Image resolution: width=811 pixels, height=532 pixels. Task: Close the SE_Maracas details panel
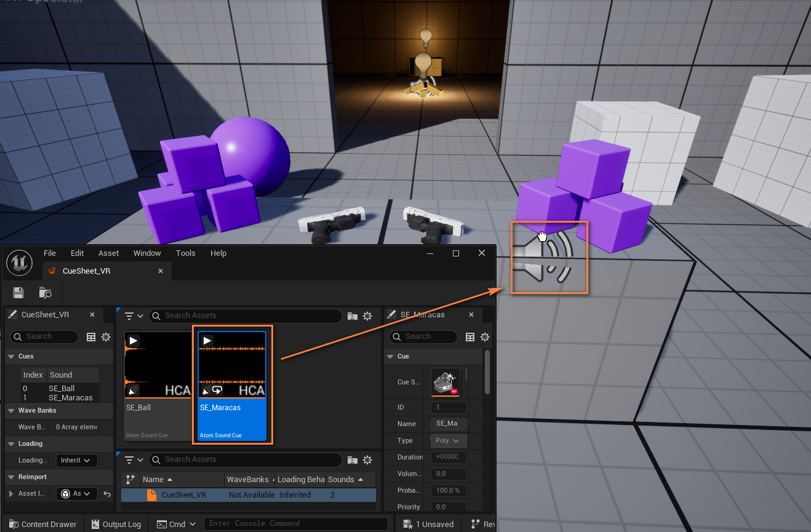point(471,315)
